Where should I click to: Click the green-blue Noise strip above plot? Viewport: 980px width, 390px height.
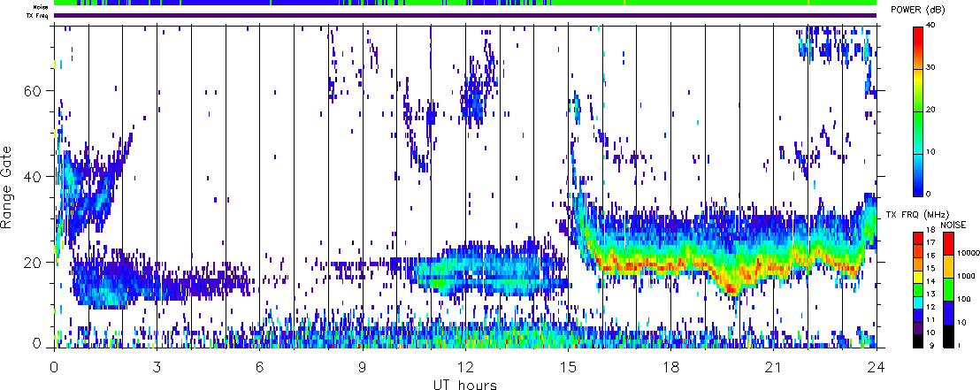pyautogui.click(x=465, y=4)
